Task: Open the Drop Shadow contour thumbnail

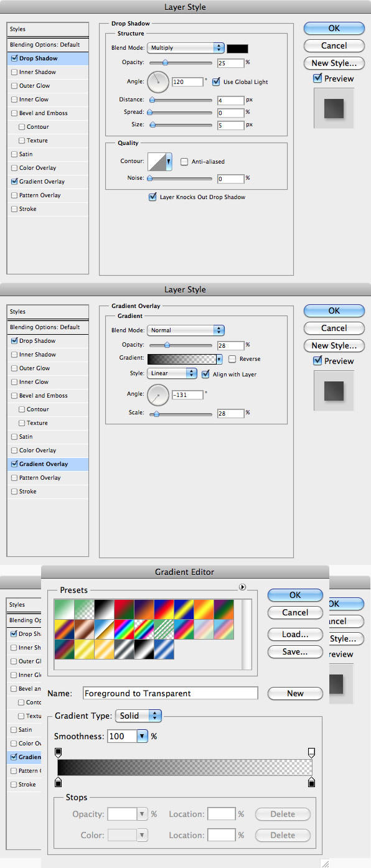Action: (x=156, y=162)
